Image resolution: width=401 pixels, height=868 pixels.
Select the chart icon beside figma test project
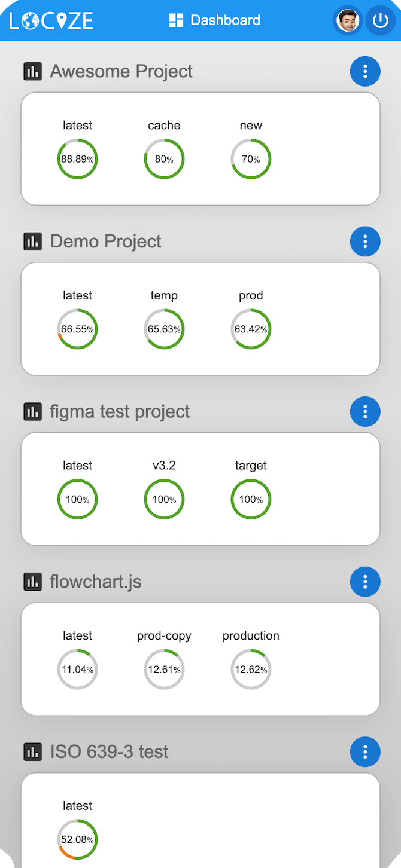[x=32, y=411]
